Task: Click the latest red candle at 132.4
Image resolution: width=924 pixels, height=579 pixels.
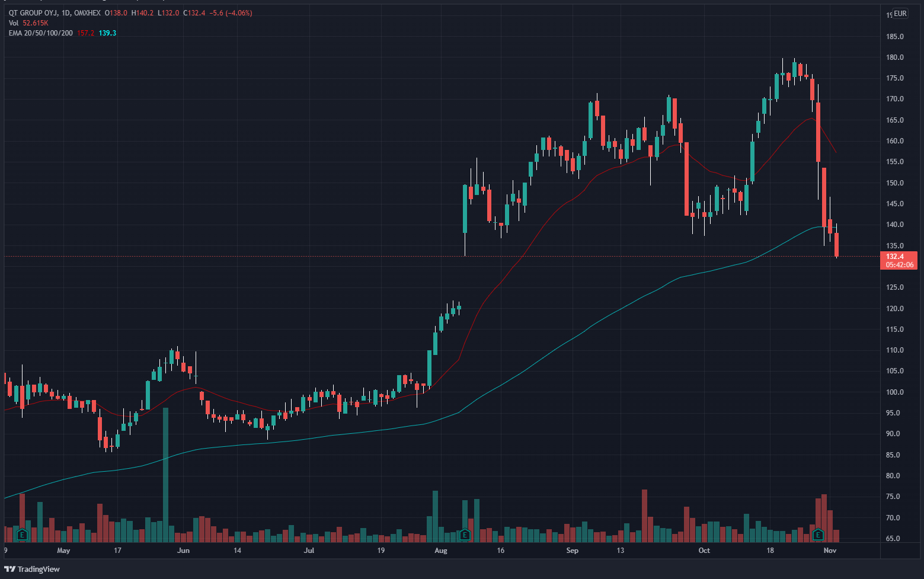Action: coord(836,244)
